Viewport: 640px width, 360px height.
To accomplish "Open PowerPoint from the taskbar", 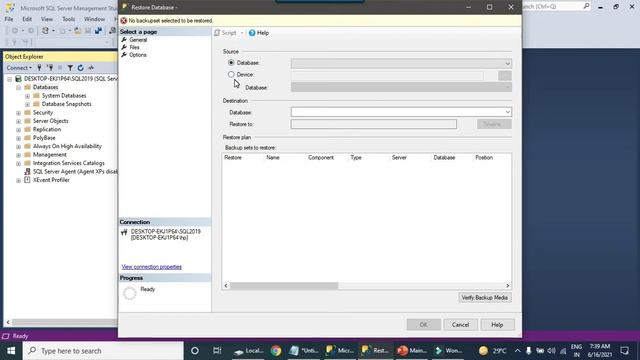I will tap(412, 351).
